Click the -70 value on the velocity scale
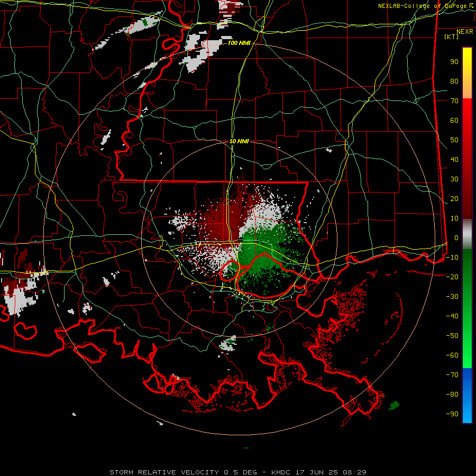This screenshot has width=476, height=476. pos(452,375)
